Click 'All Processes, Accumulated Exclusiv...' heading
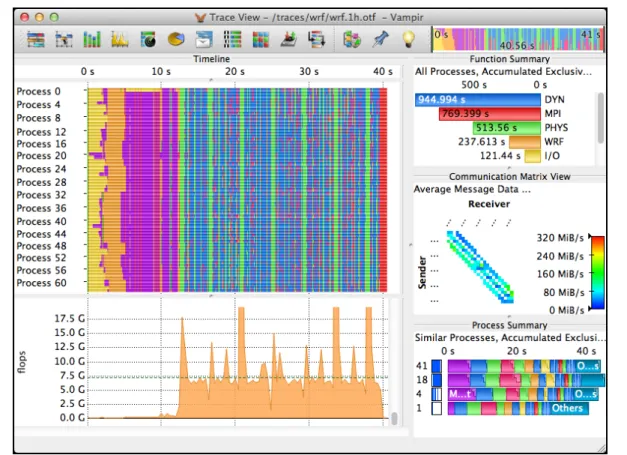Viewport: 627px width, 455px height. (503, 72)
